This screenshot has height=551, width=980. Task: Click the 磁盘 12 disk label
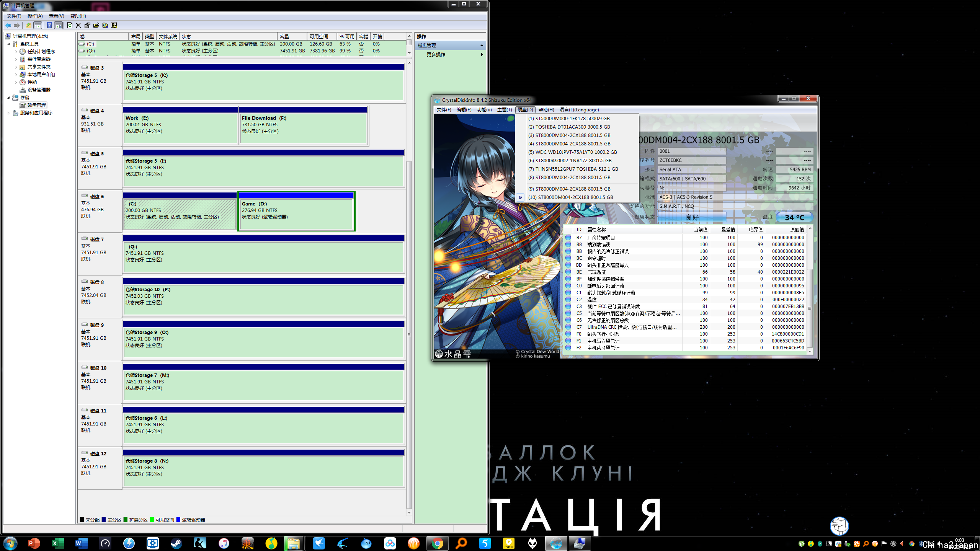(98, 454)
